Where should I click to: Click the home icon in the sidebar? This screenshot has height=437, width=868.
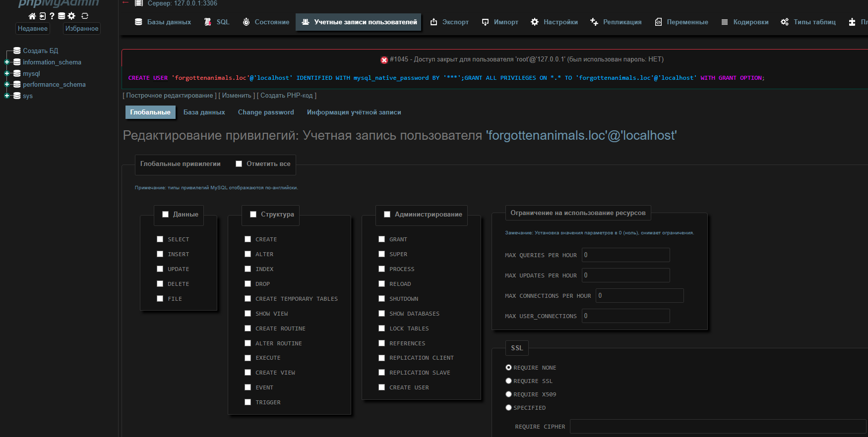tap(32, 16)
